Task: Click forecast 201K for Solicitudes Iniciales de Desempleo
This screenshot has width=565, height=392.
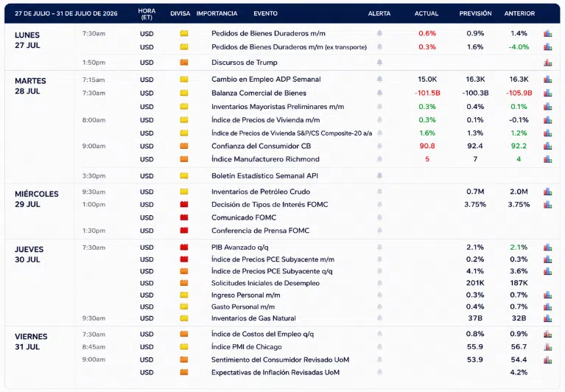Action: tap(475, 283)
